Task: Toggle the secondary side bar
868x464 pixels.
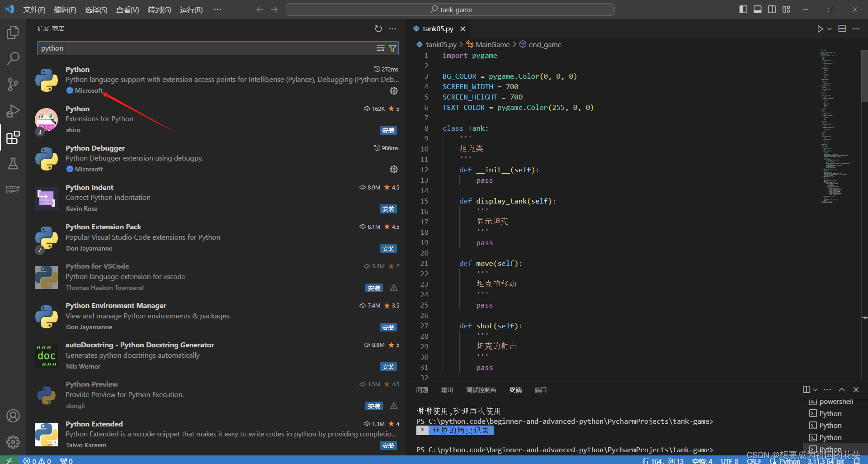Action: point(772,9)
